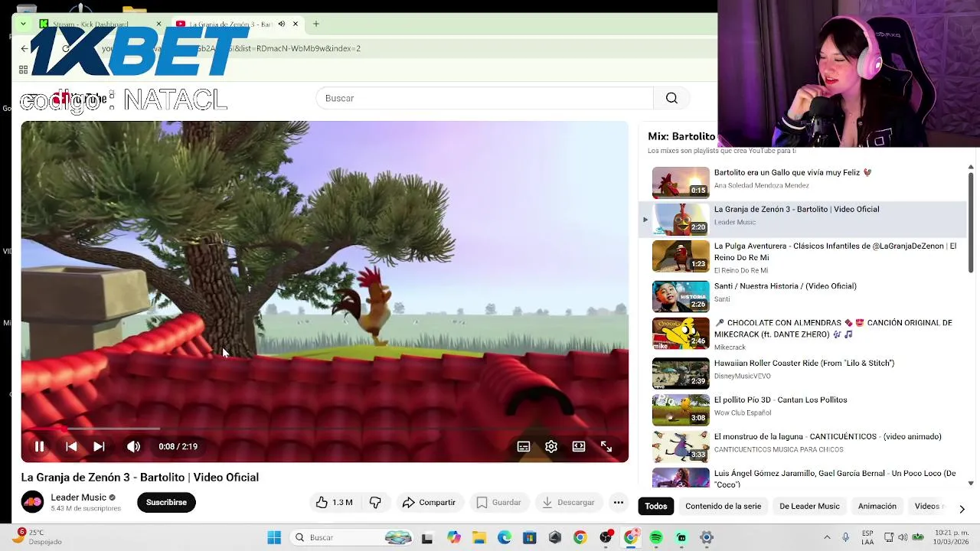
Task: Play Bartolito era un Gallo thumbnail
Action: 681,182
